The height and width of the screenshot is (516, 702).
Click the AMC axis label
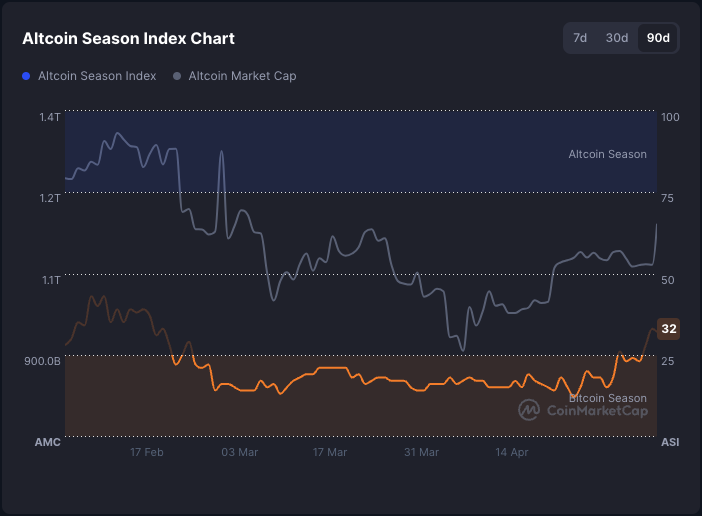tap(47, 442)
